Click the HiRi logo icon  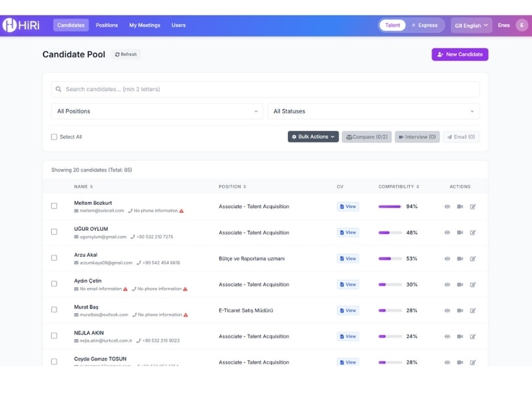11,24
